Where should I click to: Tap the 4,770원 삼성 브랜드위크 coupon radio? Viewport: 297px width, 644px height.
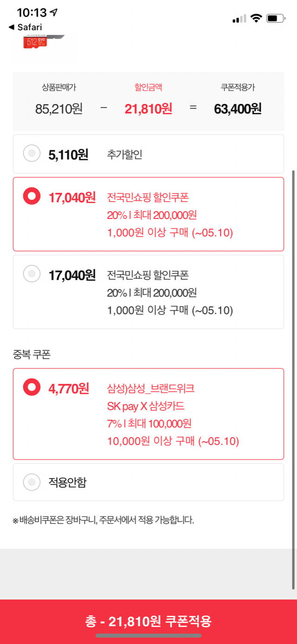[32, 387]
